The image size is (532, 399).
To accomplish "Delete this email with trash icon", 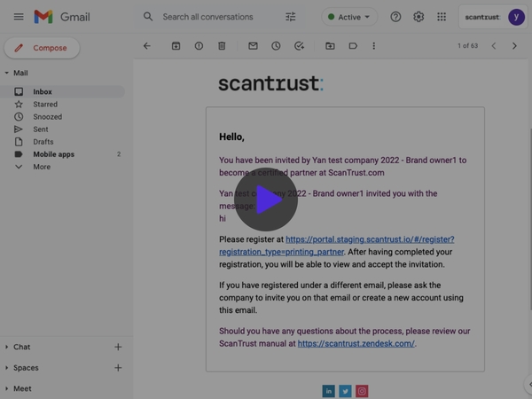I will pyautogui.click(x=222, y=46).
